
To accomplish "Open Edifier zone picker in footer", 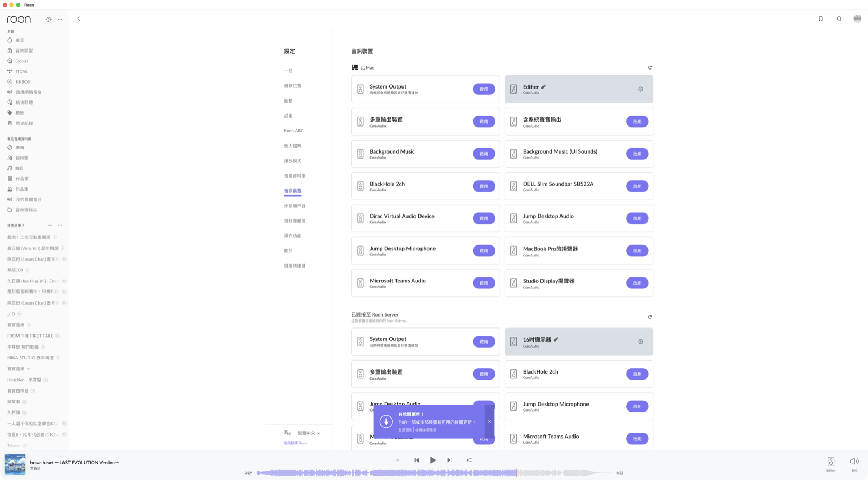I will (x=831, y=464).
